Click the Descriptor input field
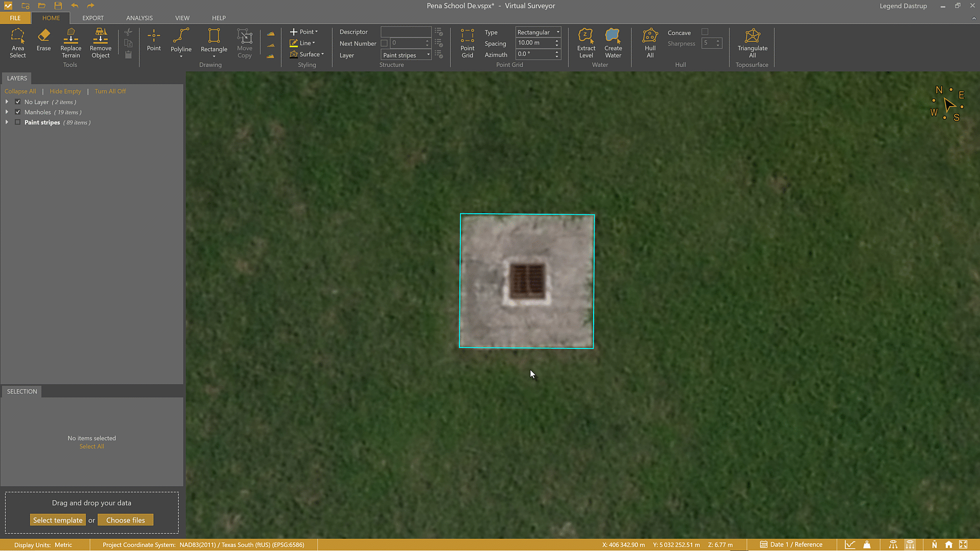This screenshot has height=551, width=980. 405,32
